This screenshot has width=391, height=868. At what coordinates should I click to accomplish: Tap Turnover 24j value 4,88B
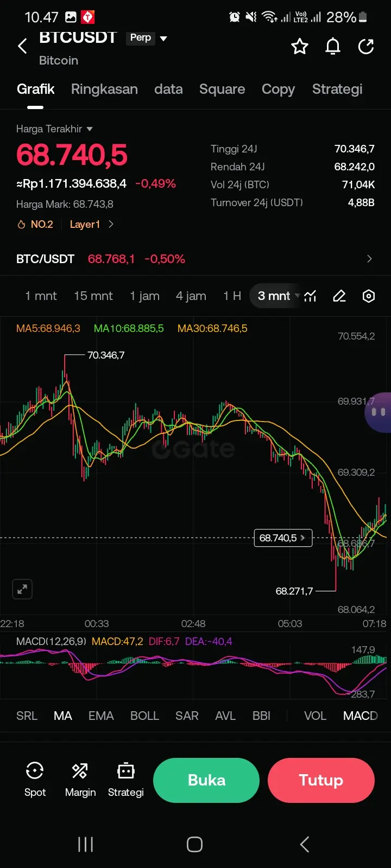[x=361, y=202]
